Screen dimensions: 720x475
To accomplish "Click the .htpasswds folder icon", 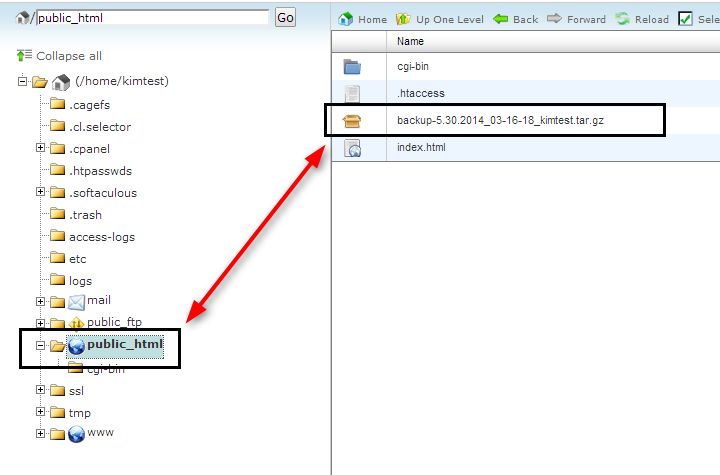I will (x=57, y=170).
